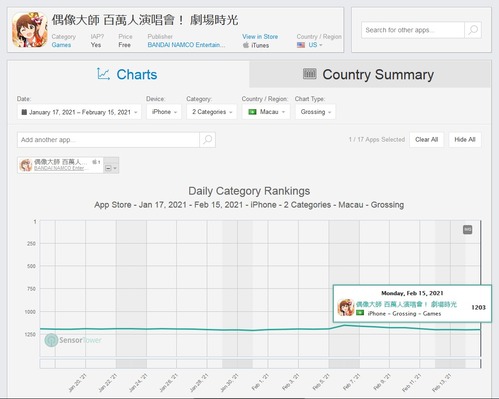Click the Jan 20, '21 axis label
Image resolution: width=499 pixels, height=399 pixels.
[78, 382]
